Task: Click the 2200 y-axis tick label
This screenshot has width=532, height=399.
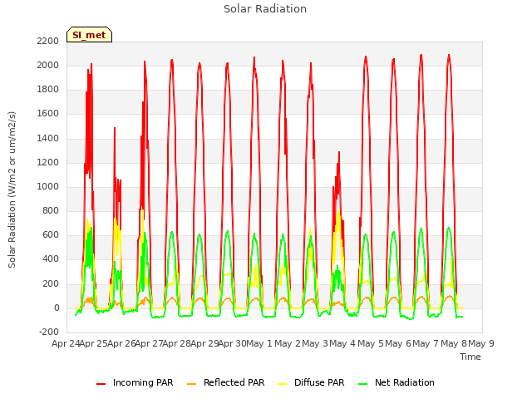Action: pyautogui.click(x=48, y=41)
